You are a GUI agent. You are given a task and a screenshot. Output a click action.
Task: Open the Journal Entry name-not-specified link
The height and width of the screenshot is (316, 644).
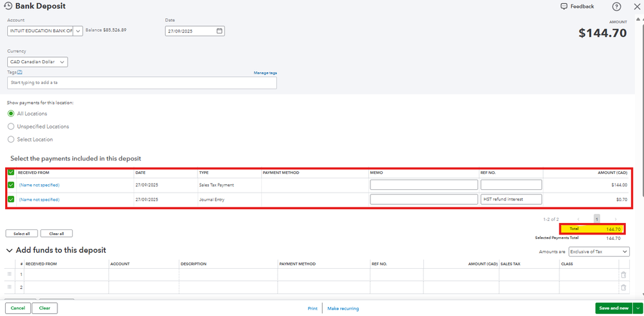point(39,200)
